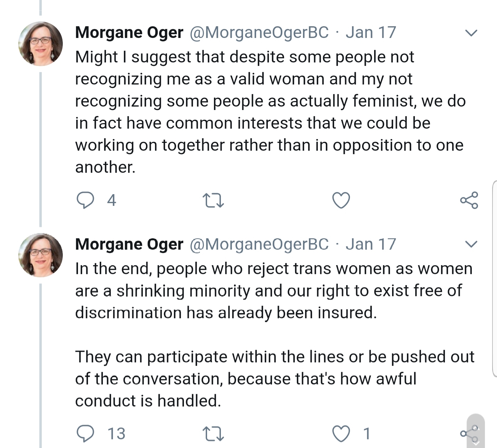Image resolution: width=497 pixels, height=448 pixels.
Task: Open the second tweet's chevron options menu
Action: click(x=471, y=244)
